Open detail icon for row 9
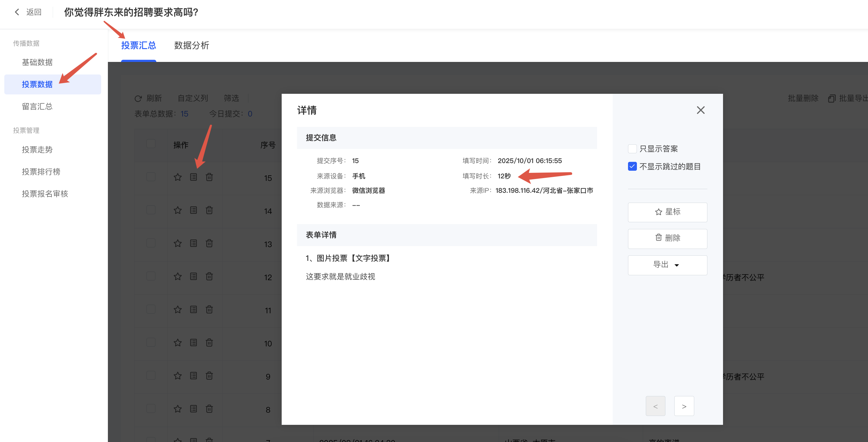 coord(193,375)
